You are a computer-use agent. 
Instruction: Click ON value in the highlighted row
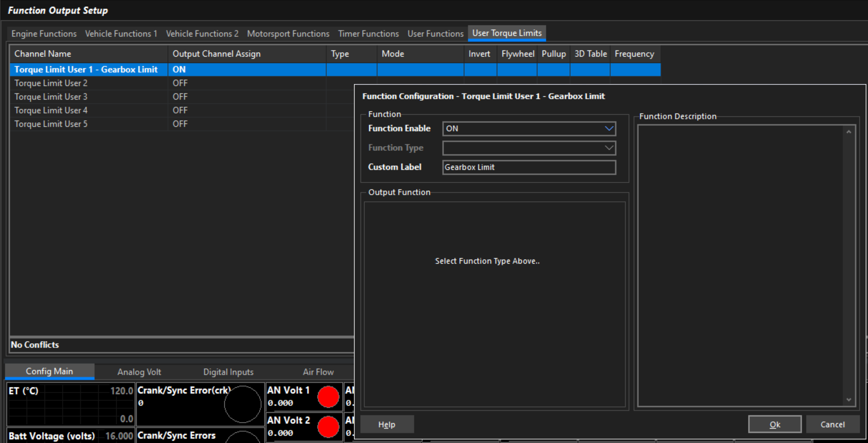(x=179, y=69)
